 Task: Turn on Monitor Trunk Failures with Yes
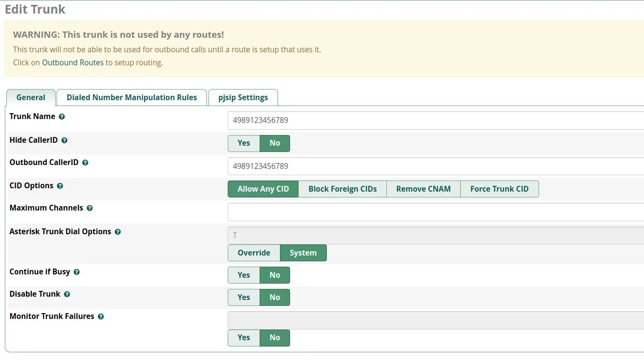(x=244, y=338)
